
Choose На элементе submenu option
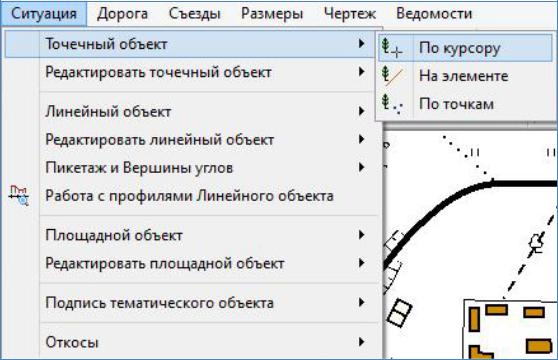465,76
